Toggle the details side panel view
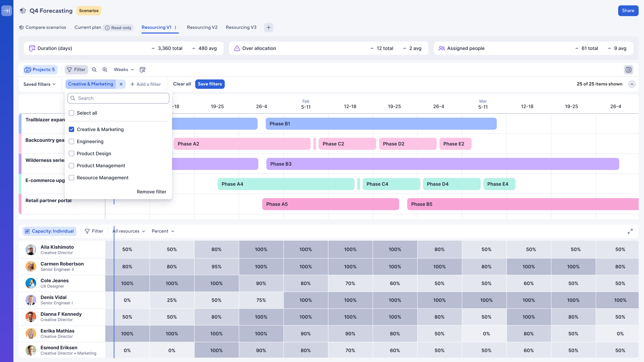This screenshot has height=362, width=644. coord(629,70)
